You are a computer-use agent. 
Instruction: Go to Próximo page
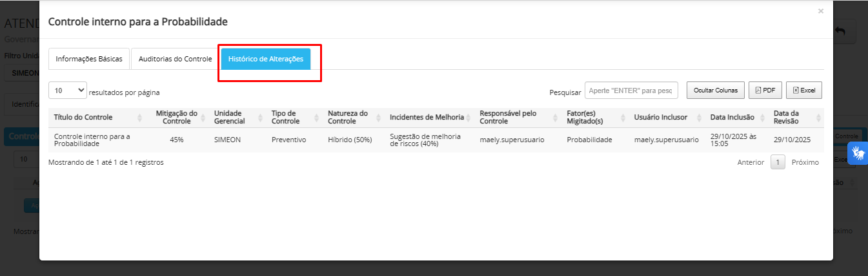(805, 162)
